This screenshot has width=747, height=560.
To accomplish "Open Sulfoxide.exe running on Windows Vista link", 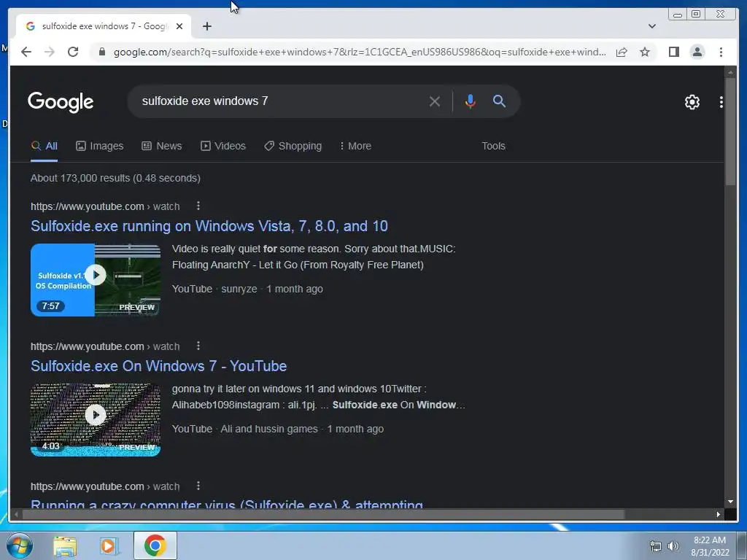I will coord(209,226).
